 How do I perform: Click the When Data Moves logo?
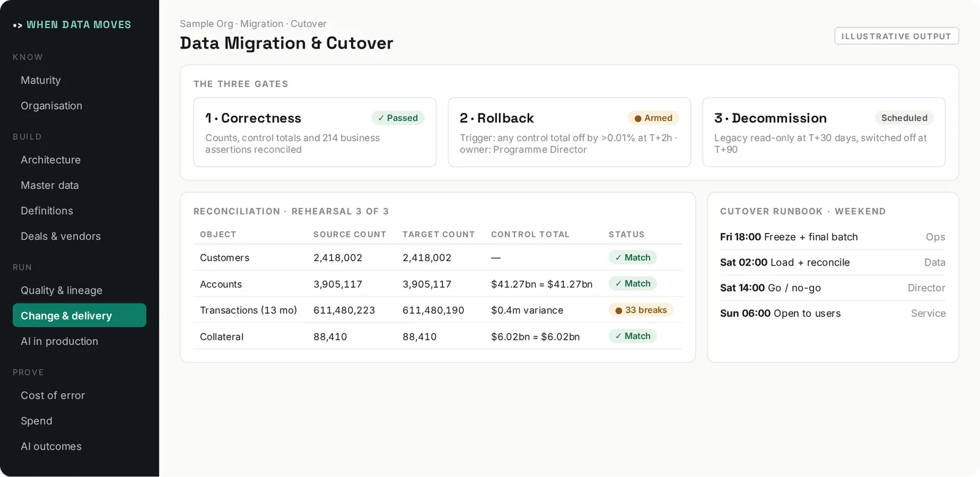coord(72,25)
